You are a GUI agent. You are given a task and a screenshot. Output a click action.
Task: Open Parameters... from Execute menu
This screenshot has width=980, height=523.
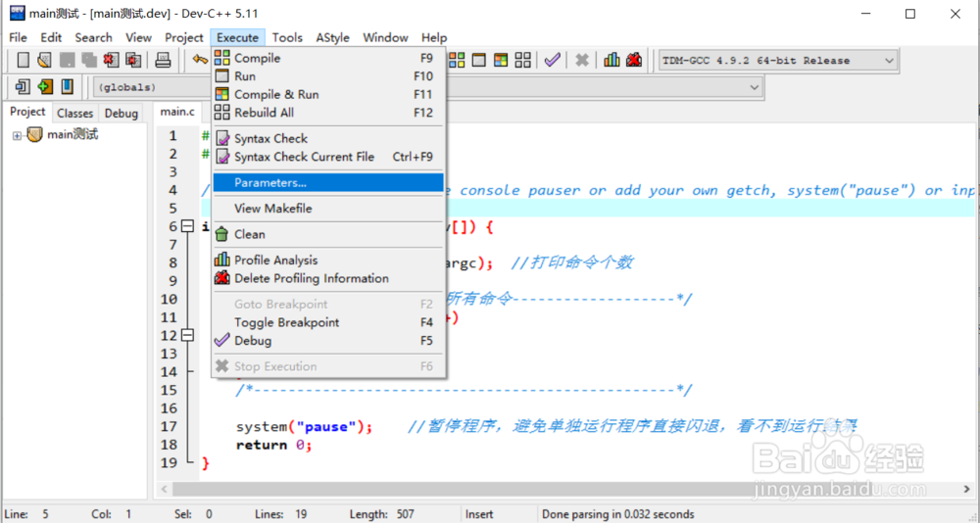coord(328,182)
